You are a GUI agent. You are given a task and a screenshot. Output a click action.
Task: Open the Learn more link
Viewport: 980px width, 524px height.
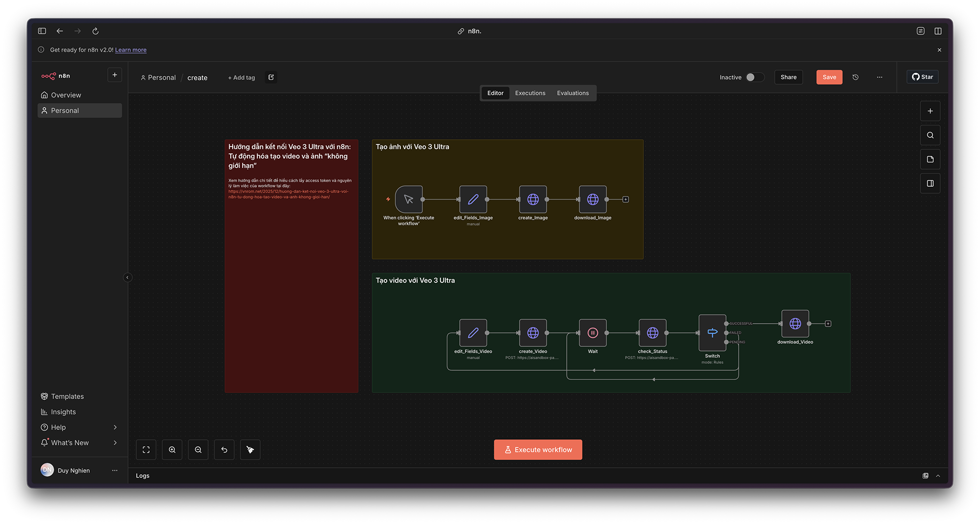(130, 50)
